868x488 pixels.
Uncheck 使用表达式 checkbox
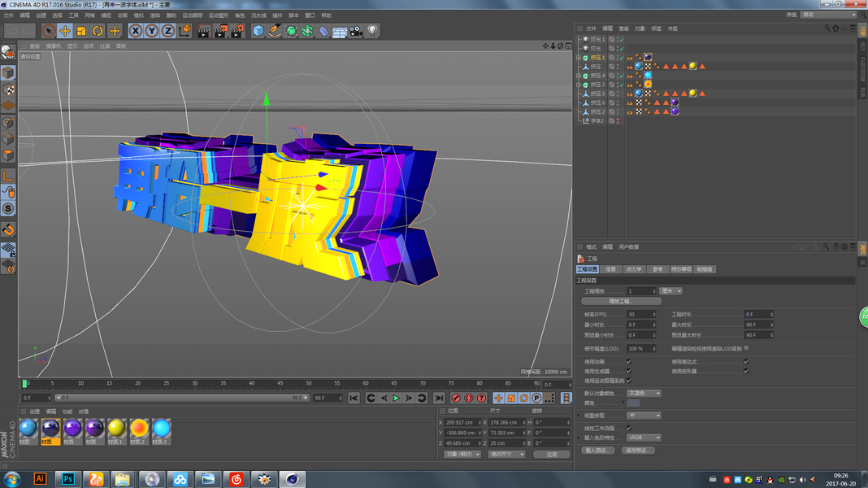point(746,362)
